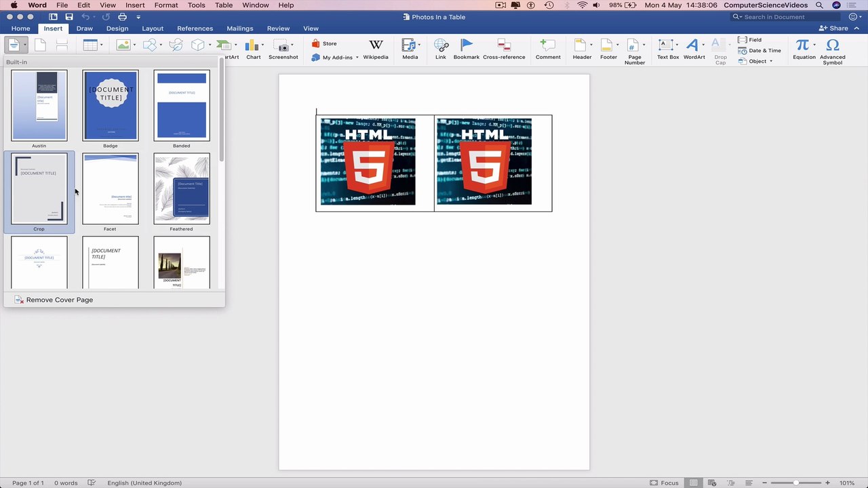Expand the Equation dropdown arrow
Screen dimensions: 868x488
click(814, 45)
